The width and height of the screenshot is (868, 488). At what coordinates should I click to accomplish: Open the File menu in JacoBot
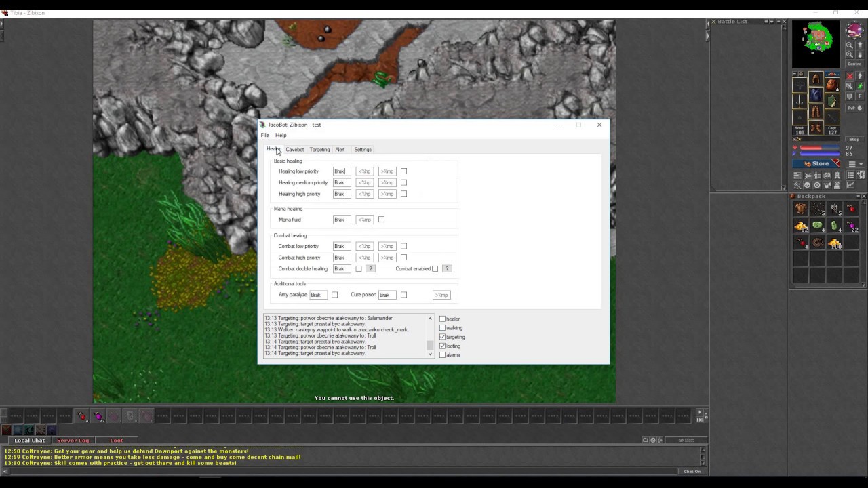pyautogui.click(x=265, y=135)
